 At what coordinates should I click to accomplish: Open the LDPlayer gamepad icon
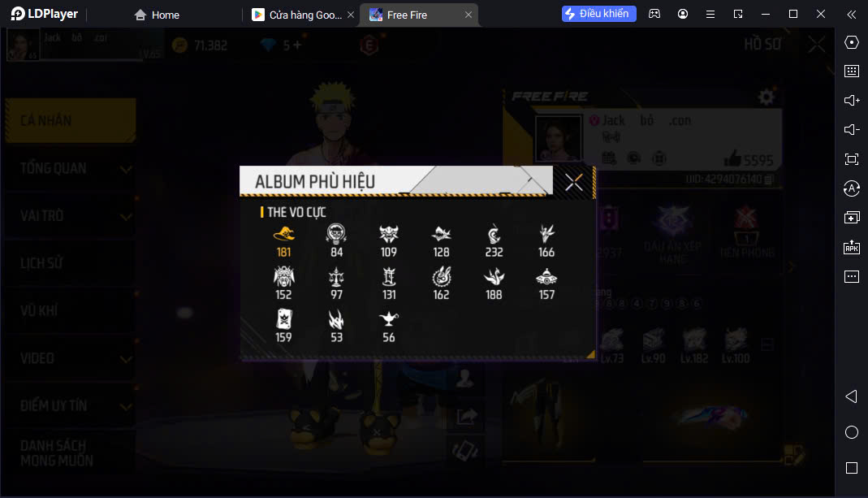click(654, 14)
